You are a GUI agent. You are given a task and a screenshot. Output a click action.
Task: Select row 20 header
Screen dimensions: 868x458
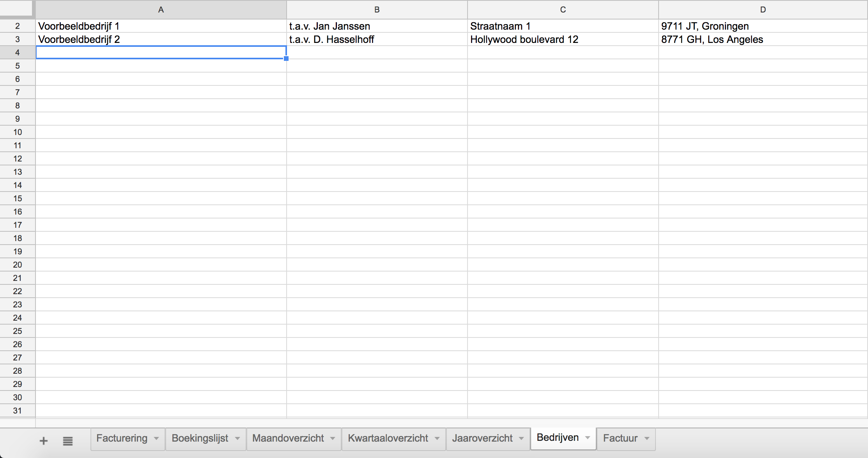[x=18, y=265]
